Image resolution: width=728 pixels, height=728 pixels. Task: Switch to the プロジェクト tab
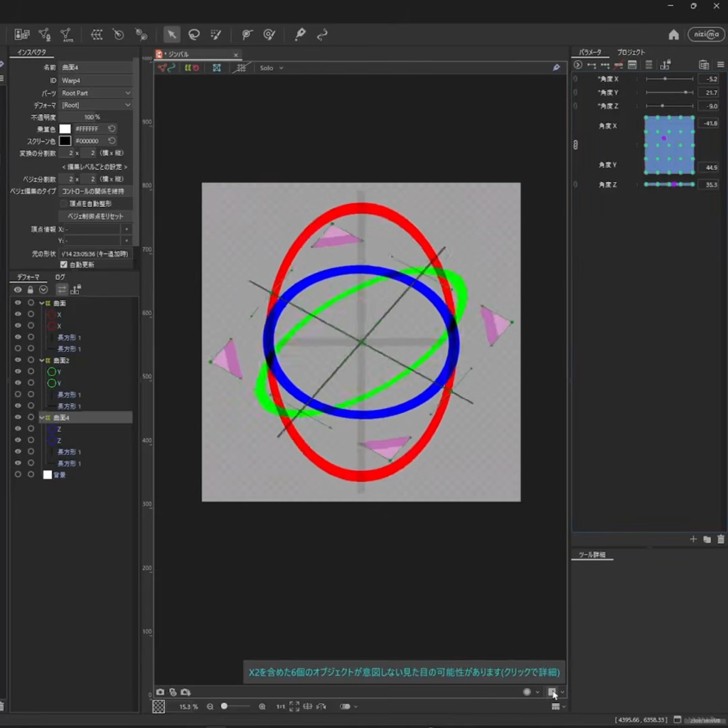coord(631,53)
